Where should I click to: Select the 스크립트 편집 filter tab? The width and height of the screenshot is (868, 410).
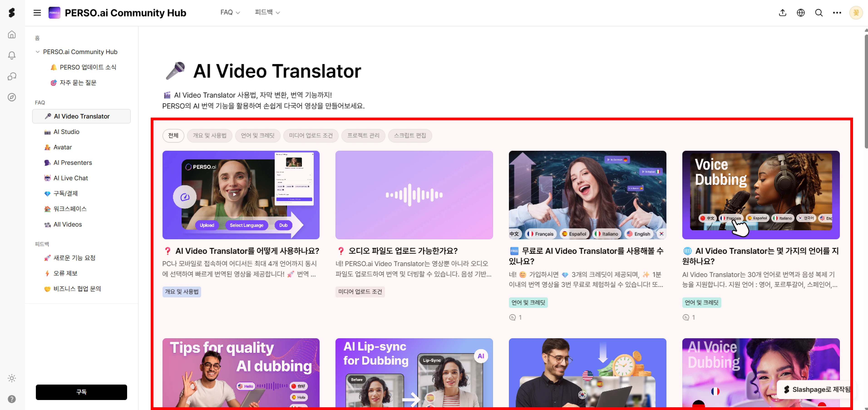[410, 136]
